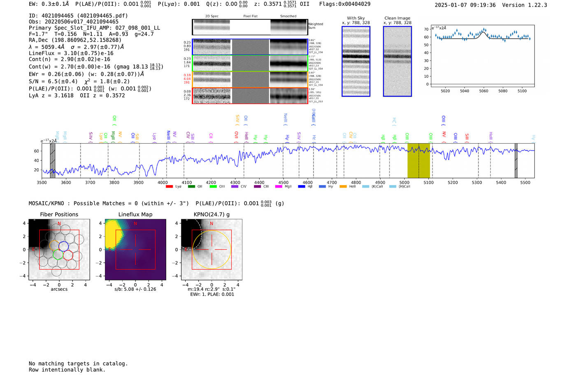Click the Weighted Sum 2D spectrum strip

pyautogui.click(x=250, y=27)
